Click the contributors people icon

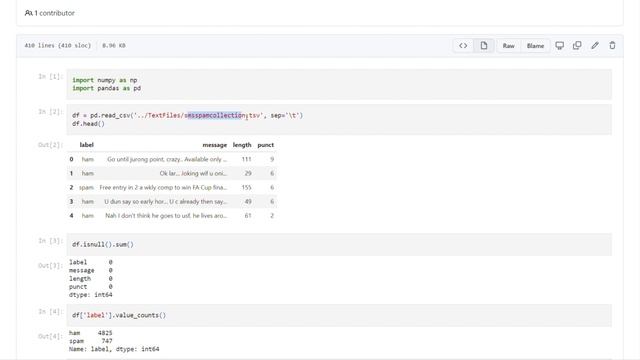(28, 13)
